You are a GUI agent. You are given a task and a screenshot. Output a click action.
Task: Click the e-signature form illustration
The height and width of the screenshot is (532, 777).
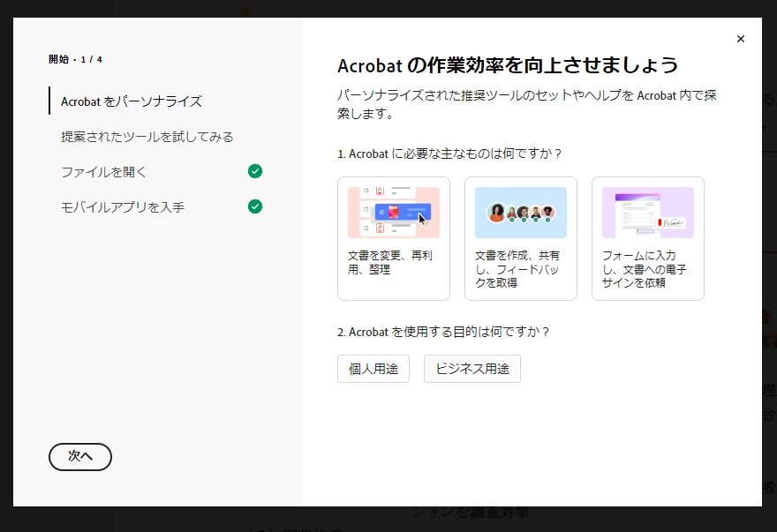648,213
